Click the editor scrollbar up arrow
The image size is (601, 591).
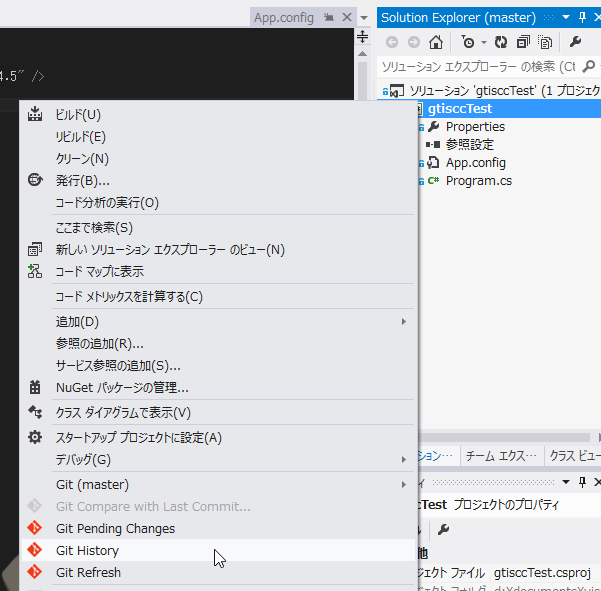(x=363, y=54)
